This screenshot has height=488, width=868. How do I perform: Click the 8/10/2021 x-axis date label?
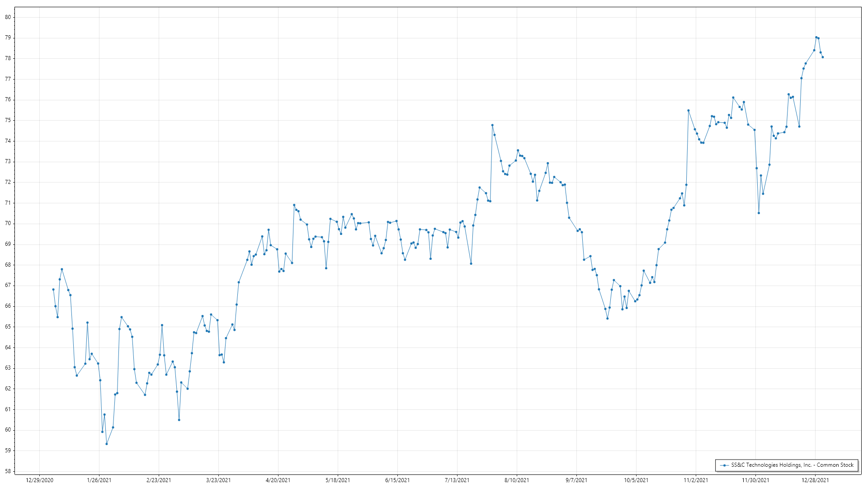[517, 480]
